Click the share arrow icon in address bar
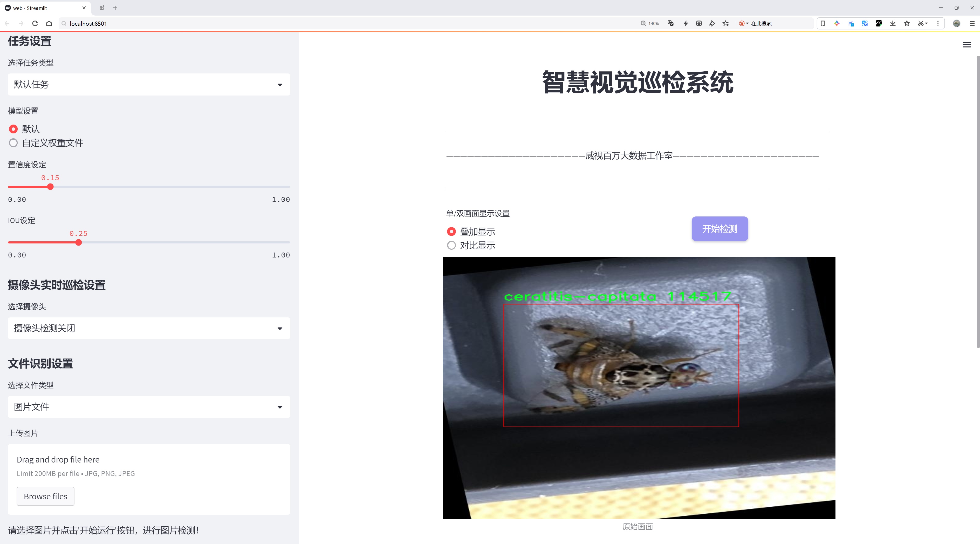This screenshot has height=544, width=980. pos(712,24)
